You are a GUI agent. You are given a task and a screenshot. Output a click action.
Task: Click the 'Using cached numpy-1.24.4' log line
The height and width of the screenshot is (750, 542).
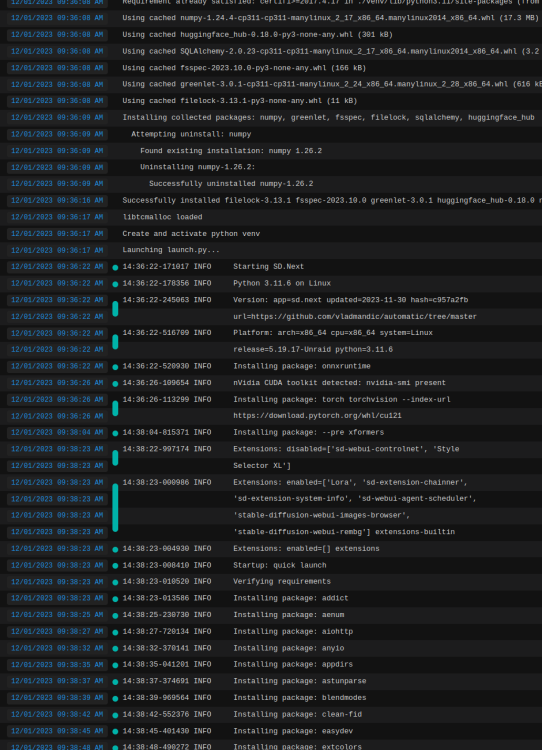[331, 18]
